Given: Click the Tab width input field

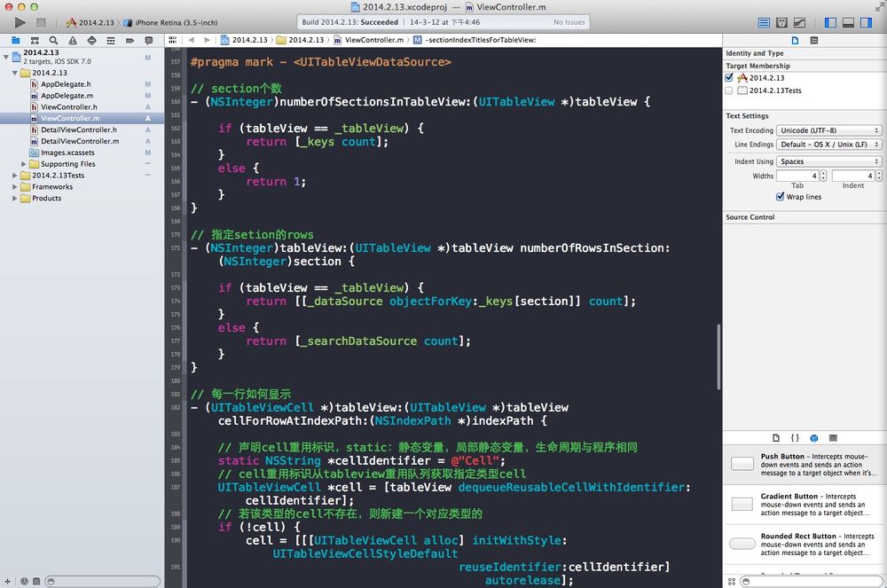Looking at the screenshot, I should (x=797, y=176).
